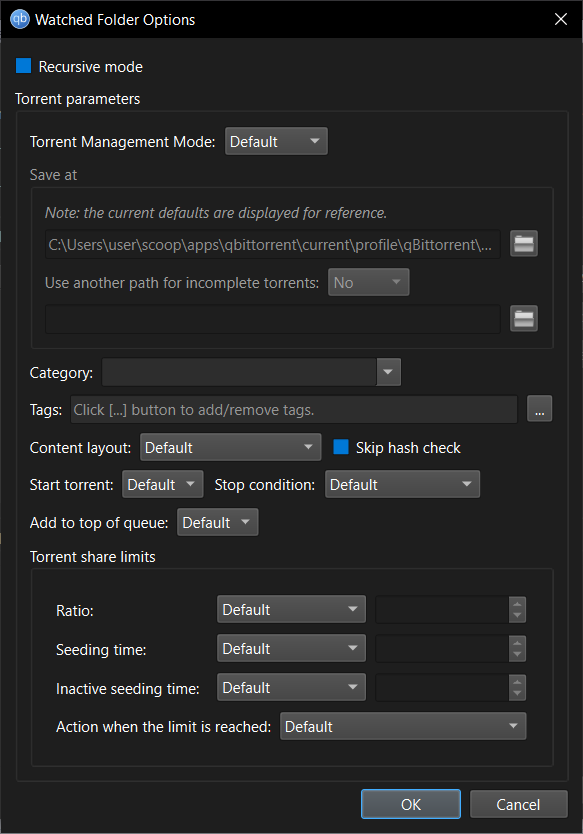Click the folder browse icon for the incomplete torrents path
This screenshot has width=583, height=834.
coord(523,319)
